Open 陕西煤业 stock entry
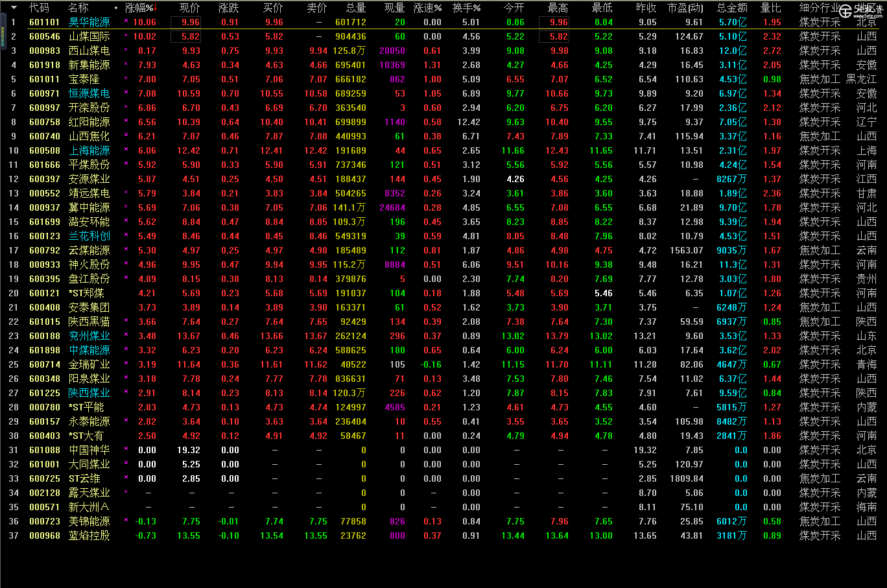Screen dimensions: 887x588 (89, 393)
